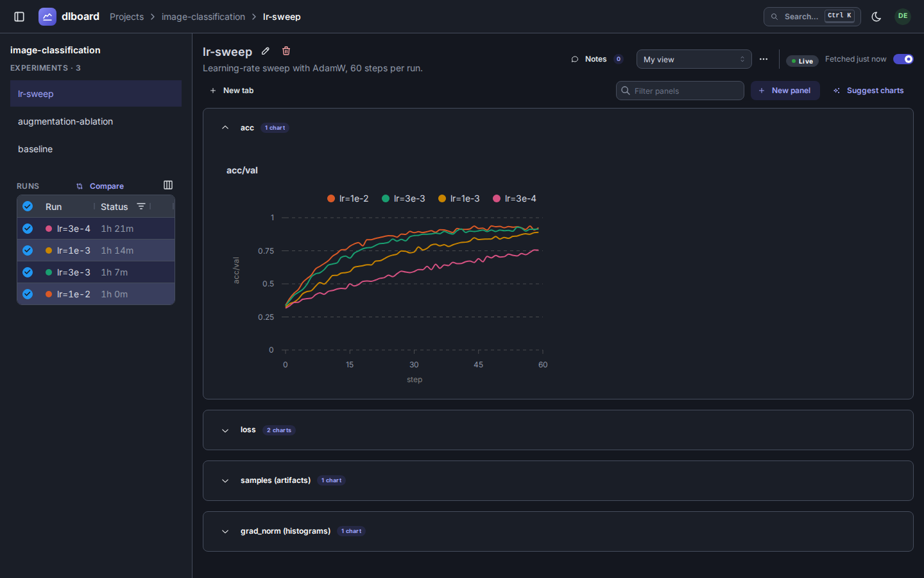
Task: Toggle lr=1e-2 series in chart legend
Action: tap(348, 198)
